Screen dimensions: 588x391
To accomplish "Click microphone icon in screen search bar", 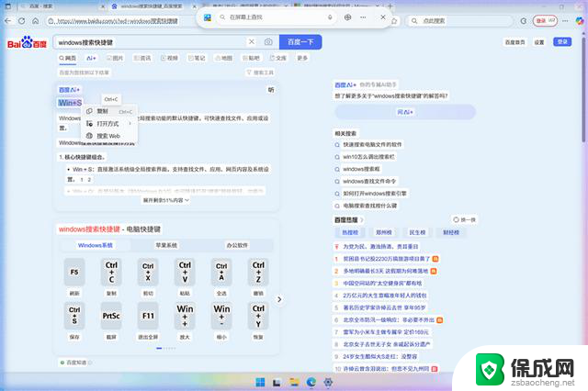I will click(330, 17).
